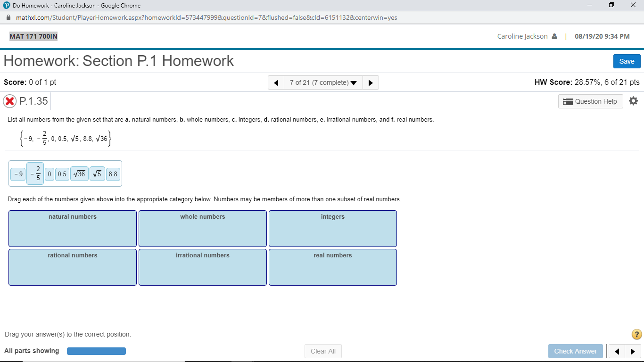Click the next arrow at bottom right
644x362 pixels.
pos(633,351)
